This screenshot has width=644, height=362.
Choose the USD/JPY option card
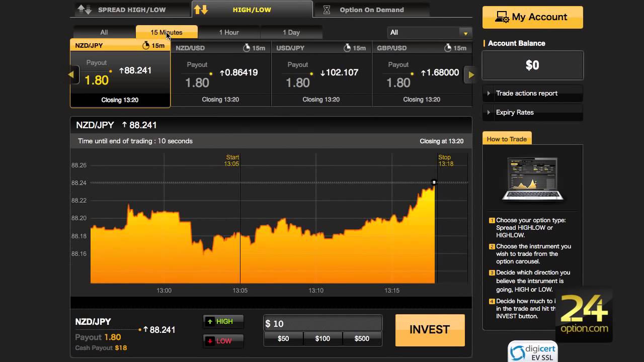pyautogui.click(x=321, y=73)
